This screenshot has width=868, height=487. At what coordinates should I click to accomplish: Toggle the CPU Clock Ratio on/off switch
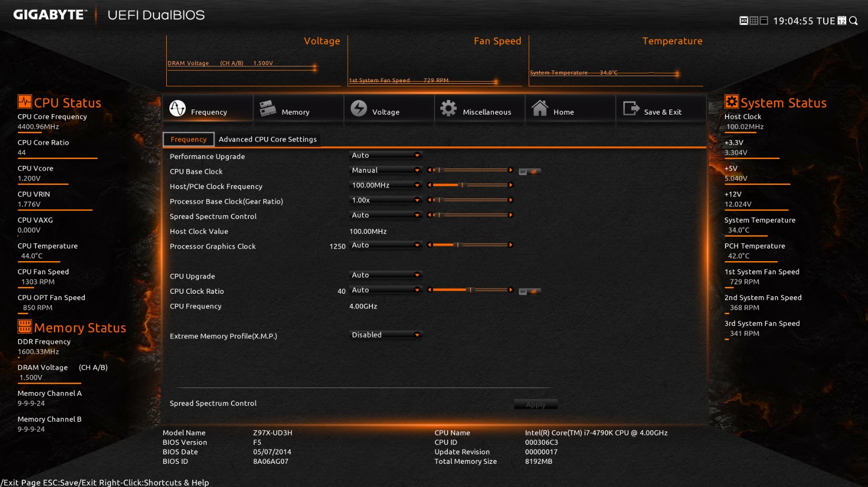click(530, 291)
